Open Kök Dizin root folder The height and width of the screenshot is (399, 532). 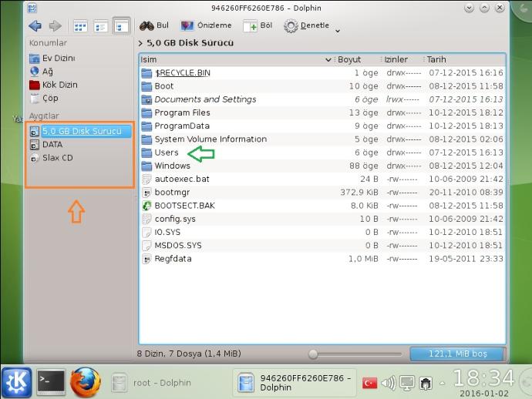[x=54, y=85]
